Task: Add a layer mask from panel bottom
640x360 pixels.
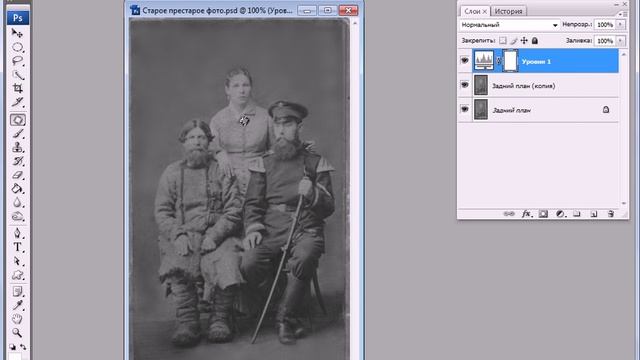Action: [x=543, y=214]
